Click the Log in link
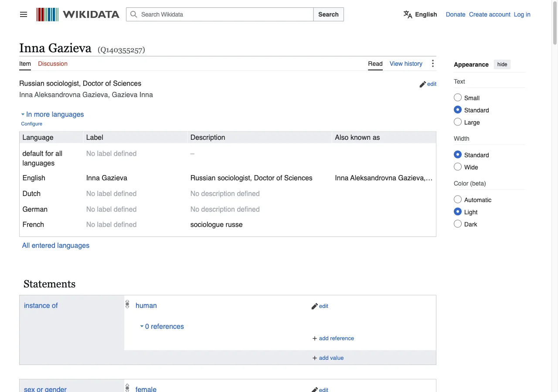The height and width of the screenshot is (392, 558). pos(522,14)
